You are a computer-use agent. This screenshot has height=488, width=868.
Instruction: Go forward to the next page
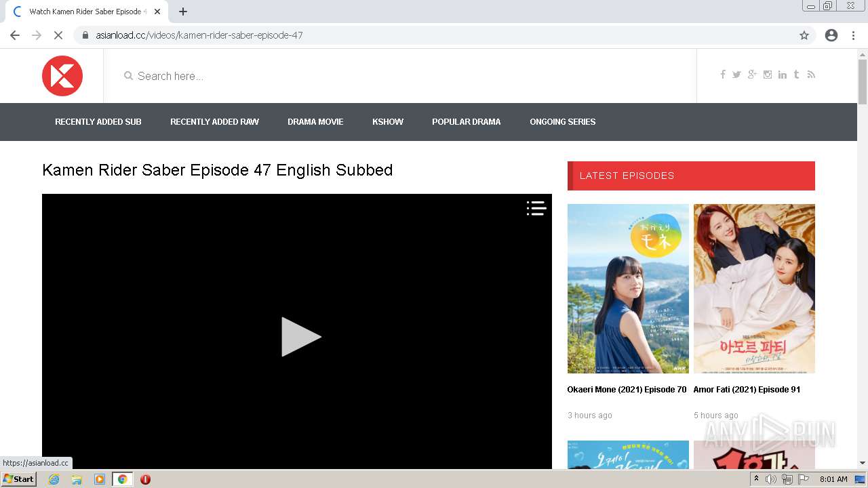point(37,35)
